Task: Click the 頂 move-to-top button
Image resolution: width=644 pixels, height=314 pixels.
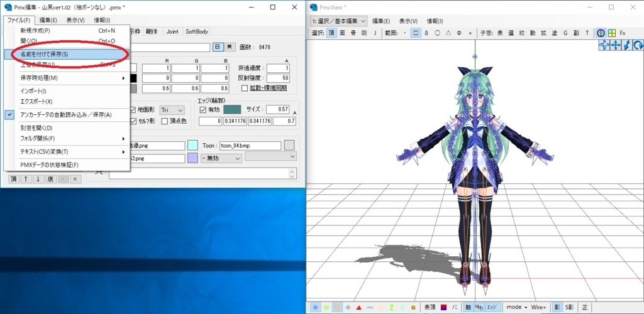Action: 13,179
